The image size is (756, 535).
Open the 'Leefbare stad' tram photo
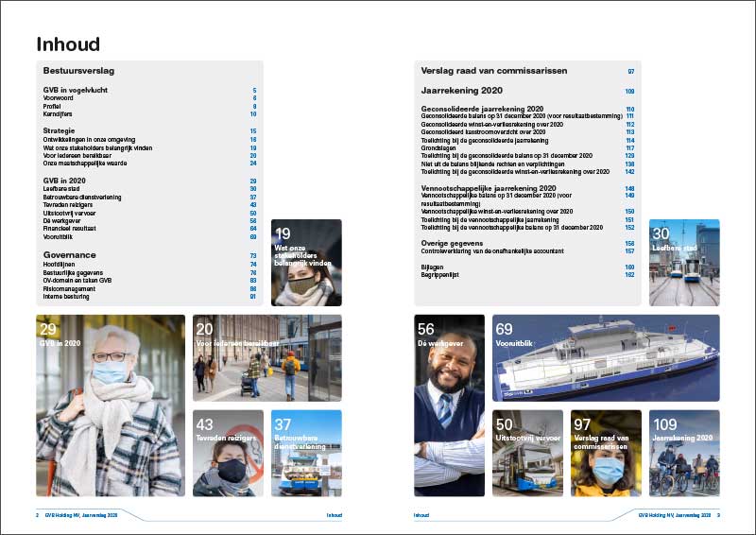[x=684, y=263]
